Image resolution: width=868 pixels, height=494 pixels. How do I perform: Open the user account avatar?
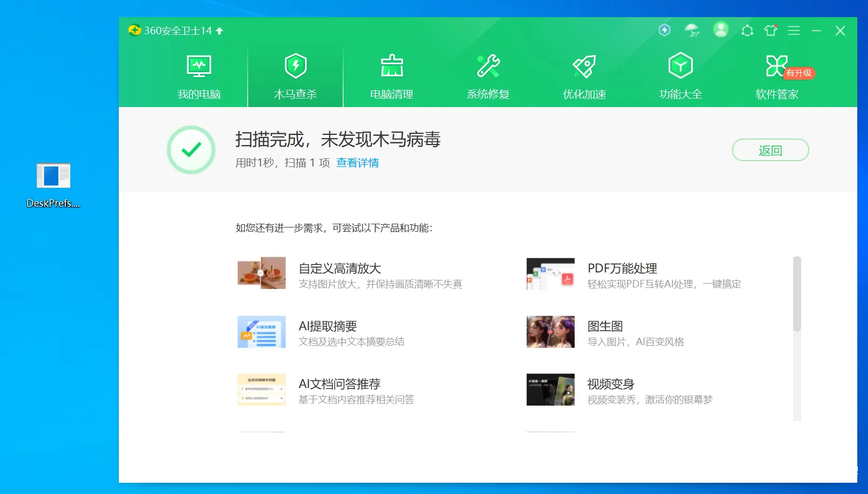(721, 30)
